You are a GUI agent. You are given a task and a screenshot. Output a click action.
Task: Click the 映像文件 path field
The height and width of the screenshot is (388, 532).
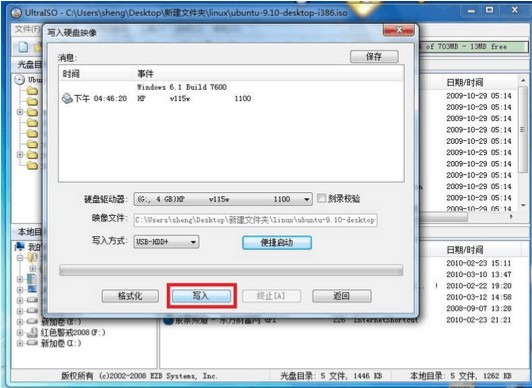pyautogui.click(x=256, y=220)
